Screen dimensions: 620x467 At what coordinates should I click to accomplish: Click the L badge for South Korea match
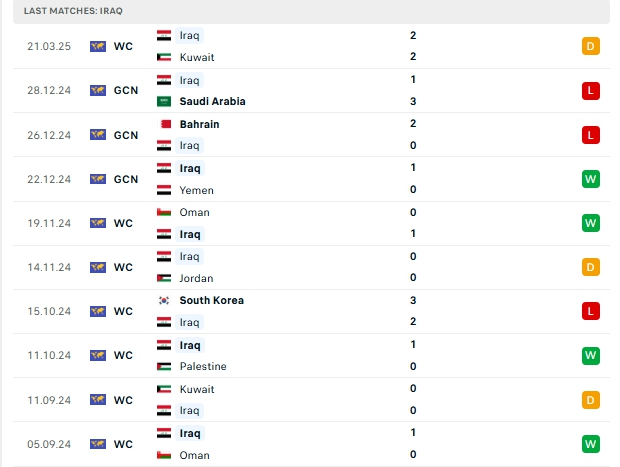click(590, 311)
